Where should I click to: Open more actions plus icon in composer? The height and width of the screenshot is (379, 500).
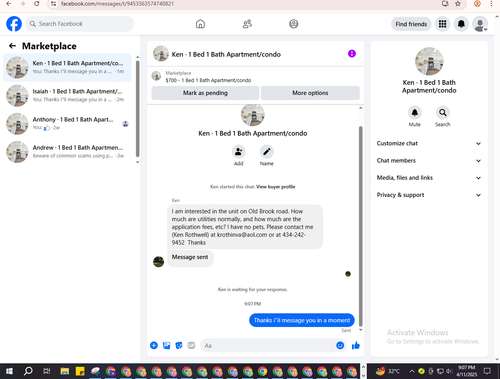(x=154, y=345)
